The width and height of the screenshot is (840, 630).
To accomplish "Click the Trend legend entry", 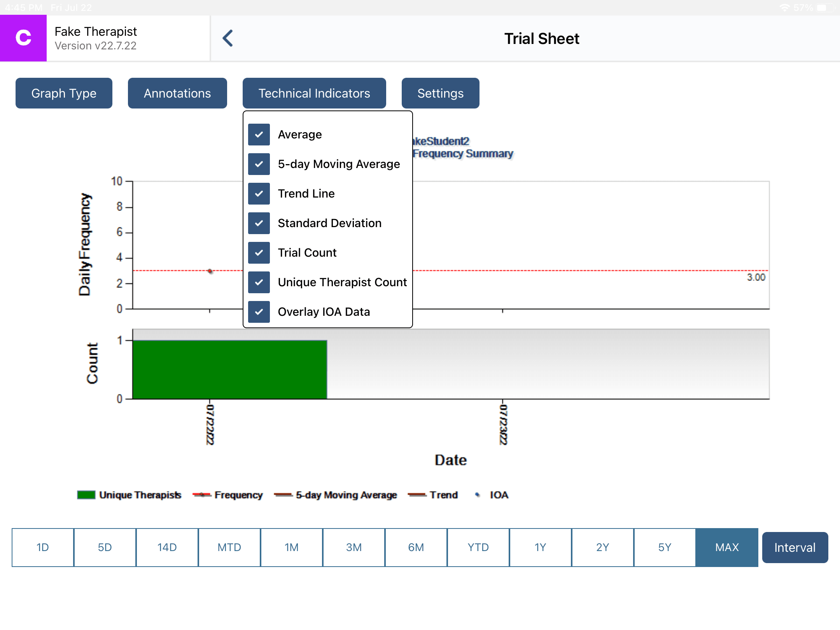I will [x=432, y=495].
